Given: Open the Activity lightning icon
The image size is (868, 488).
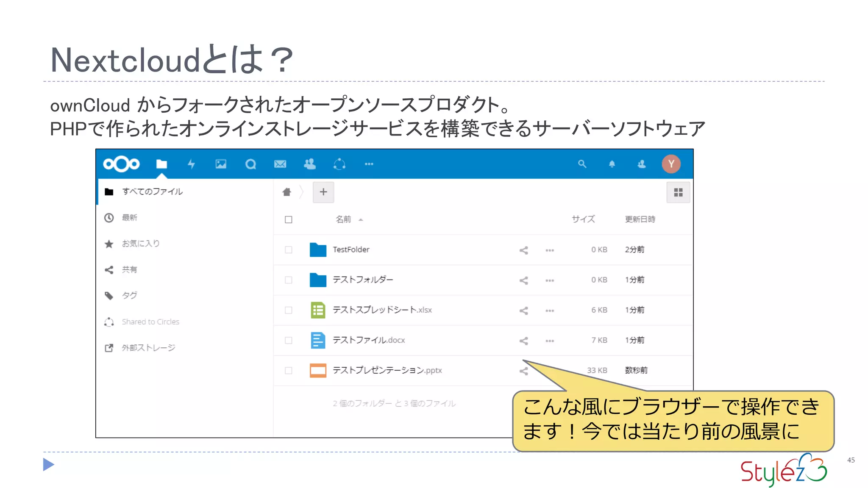Looking at the screenshot, I should [191, 164].
